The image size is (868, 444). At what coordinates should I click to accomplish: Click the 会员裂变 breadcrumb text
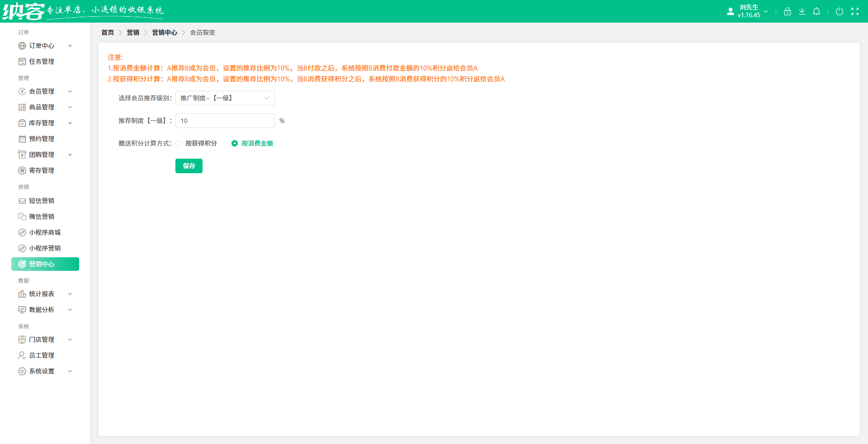point(203,33)
